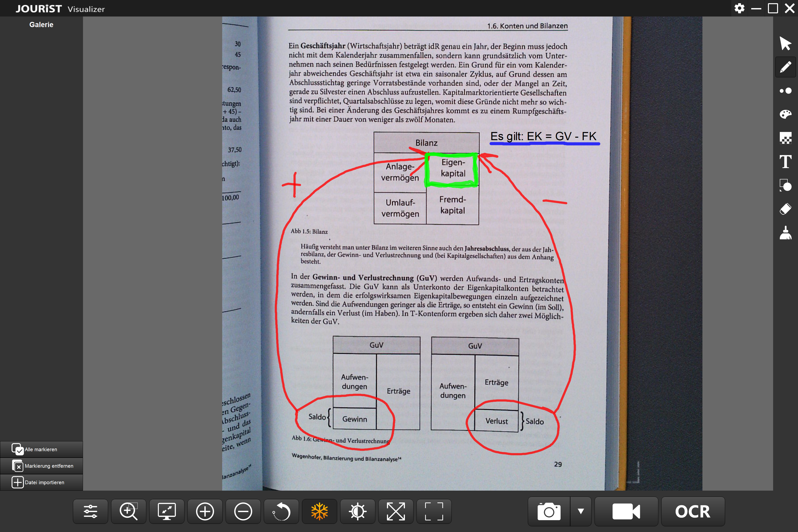The height and width of the screenshot is (532, 798).
Task: Select the pencil drawing tool
Action: pos(785,67)
